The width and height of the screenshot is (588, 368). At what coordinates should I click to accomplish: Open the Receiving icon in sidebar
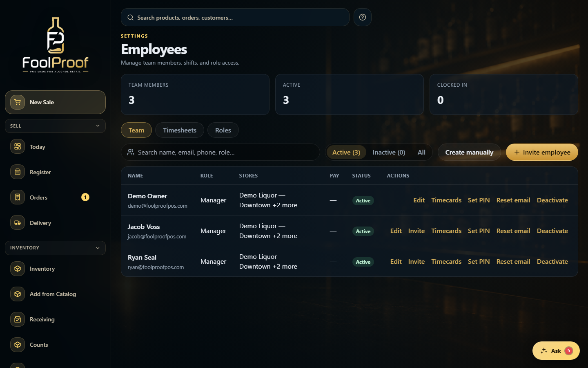coord(18,319)
